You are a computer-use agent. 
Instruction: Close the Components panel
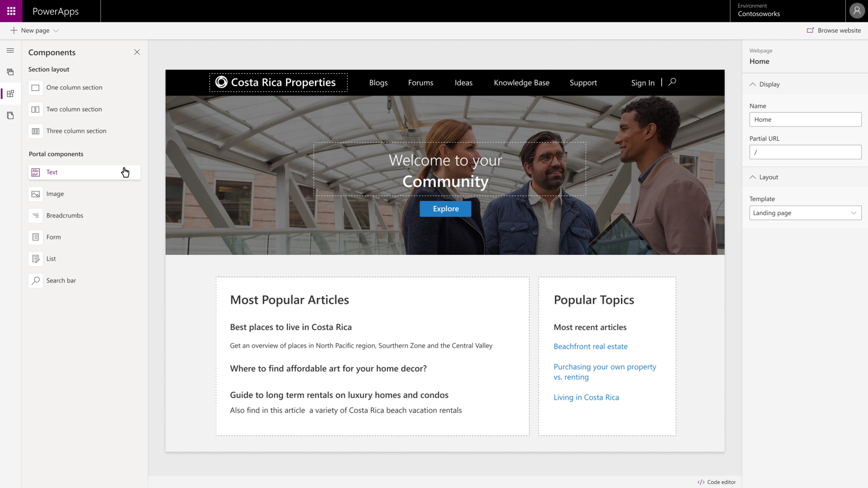click(137, 52)
